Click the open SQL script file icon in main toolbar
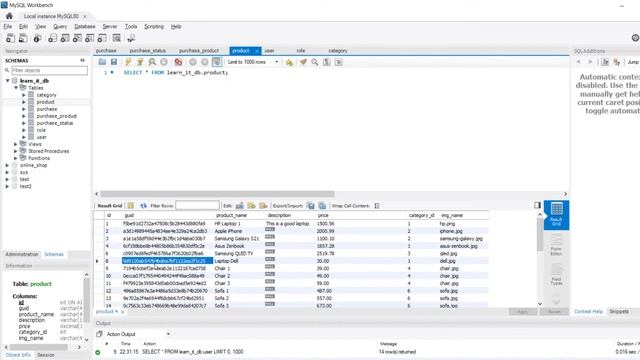Screen dimensions: 640x360 tap(23, 38)
